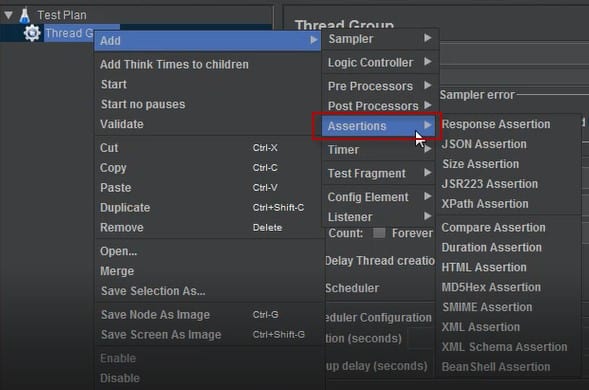Click the Scheduler option label
The image size is (589, 390).
[x=352, y=288]
